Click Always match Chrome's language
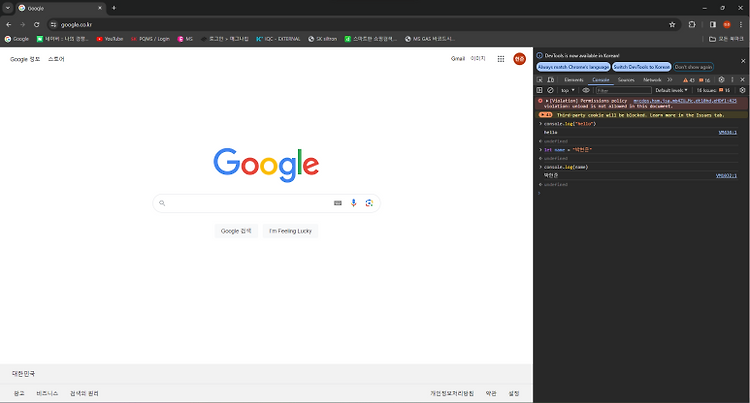This screenshot has height=403, width=750. click(x=573, y=67)
